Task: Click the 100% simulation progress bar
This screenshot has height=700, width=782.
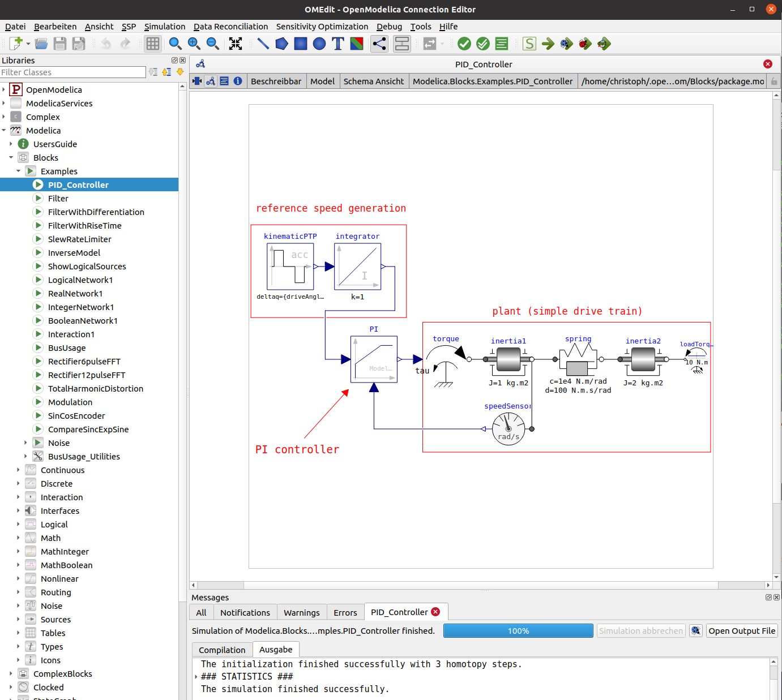Action: point(518,630)
